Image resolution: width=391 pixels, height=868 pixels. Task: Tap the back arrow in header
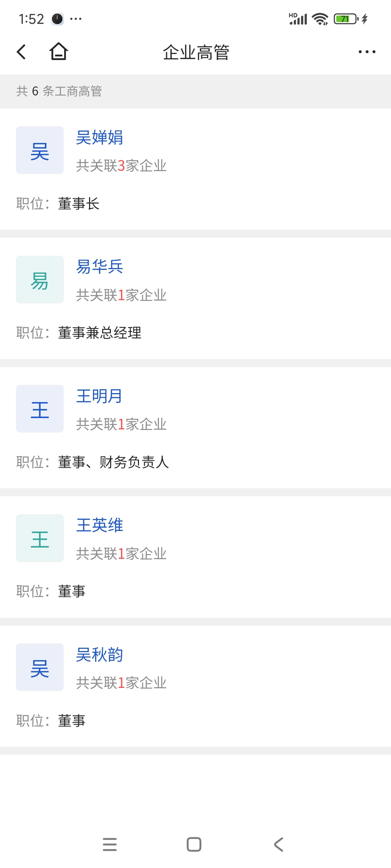click(x=21, y=52)
